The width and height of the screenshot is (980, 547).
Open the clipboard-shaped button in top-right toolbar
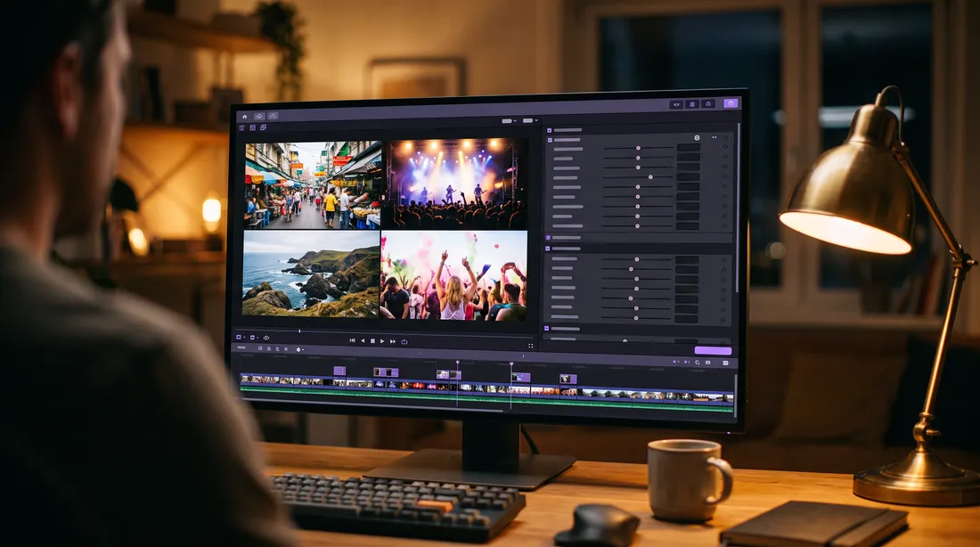pos(692,104)
